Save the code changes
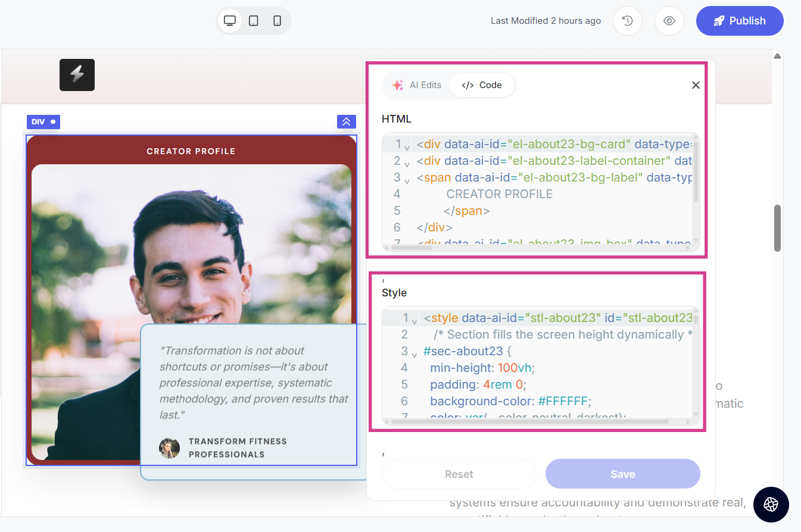 (x=622, y=474)
